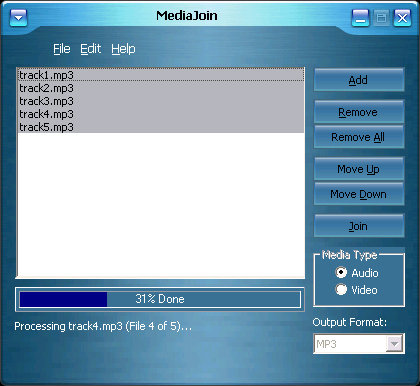Open the Edit menu

tap(90, 49)
